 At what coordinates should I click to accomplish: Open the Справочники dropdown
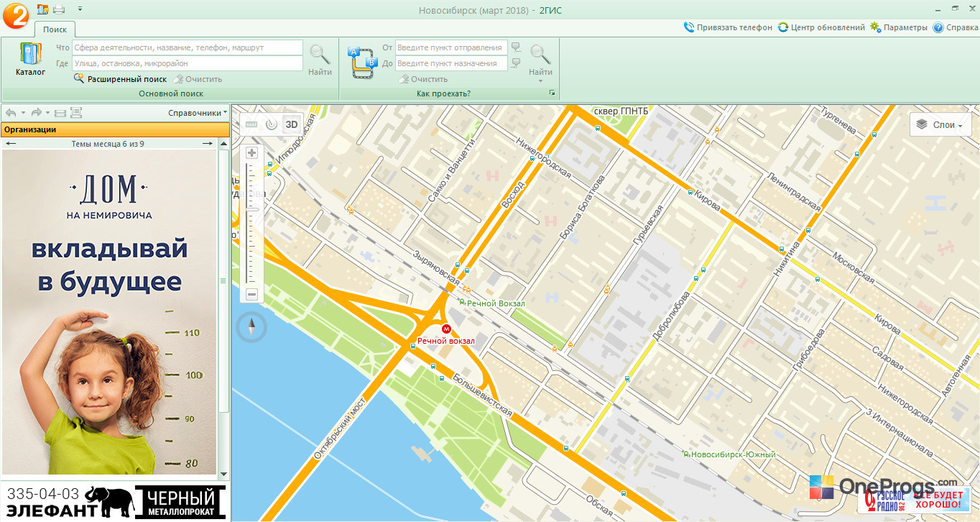coord(198,113)
